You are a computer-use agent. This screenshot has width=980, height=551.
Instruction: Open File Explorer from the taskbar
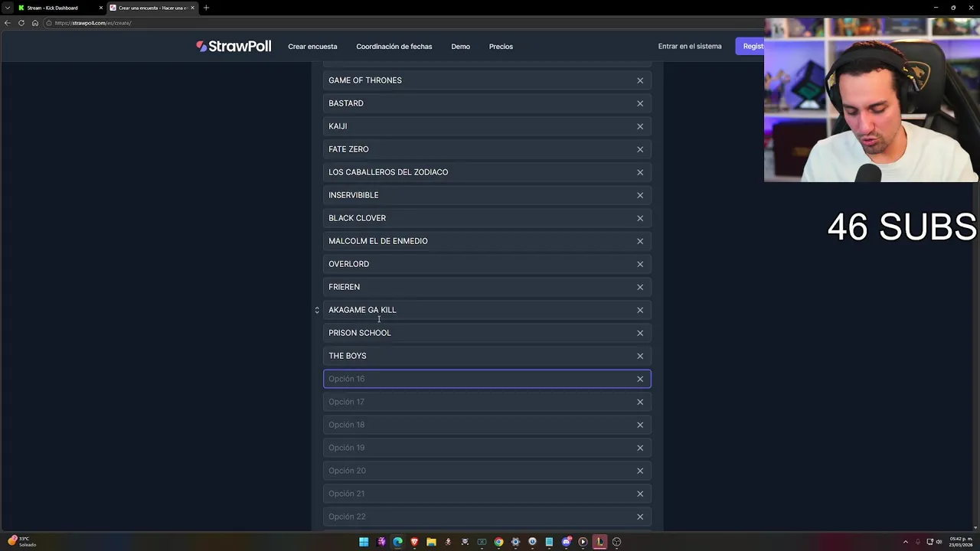coord(431,542)
